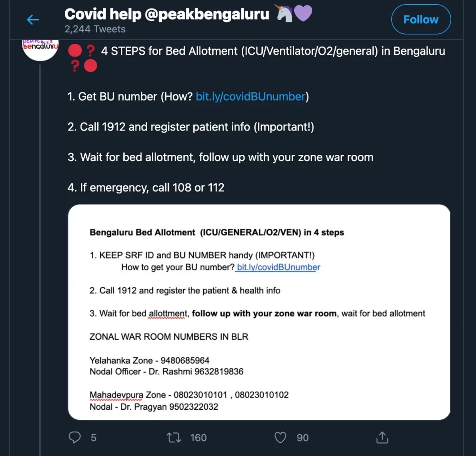The width and height of the screenshot is (476, 456).
Task: Click the reply count of 5
Action: tap(94, 437)
